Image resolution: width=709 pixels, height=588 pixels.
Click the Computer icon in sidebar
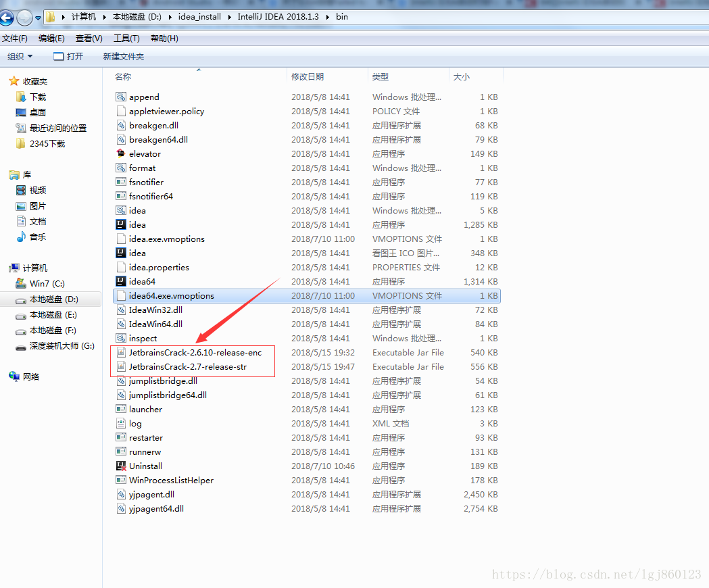(14, 268)
